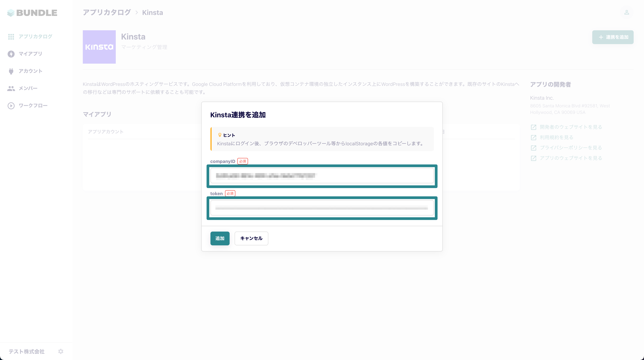Select the メンバー people icon

pyautogui.click(x=11, y=88)
